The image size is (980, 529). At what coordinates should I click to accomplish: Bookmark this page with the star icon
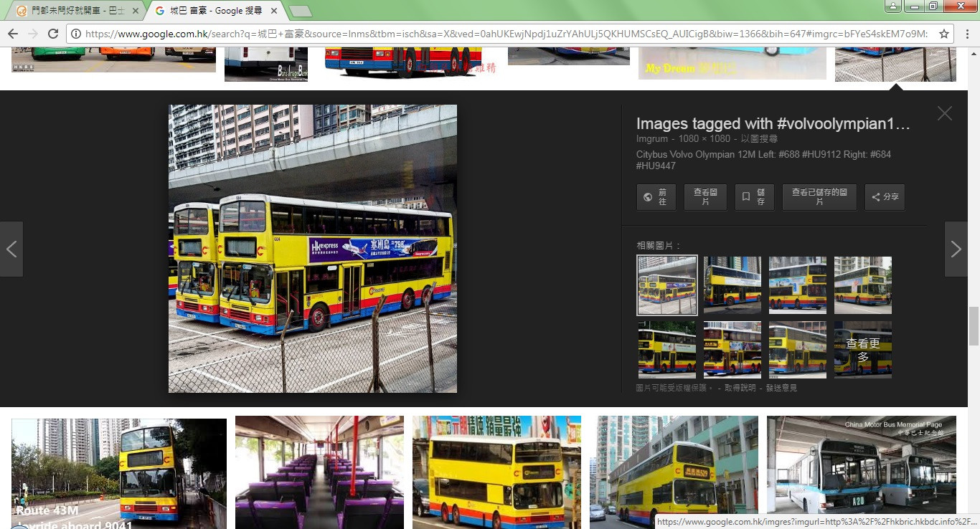pyautogui.click(x=944, y=34)
